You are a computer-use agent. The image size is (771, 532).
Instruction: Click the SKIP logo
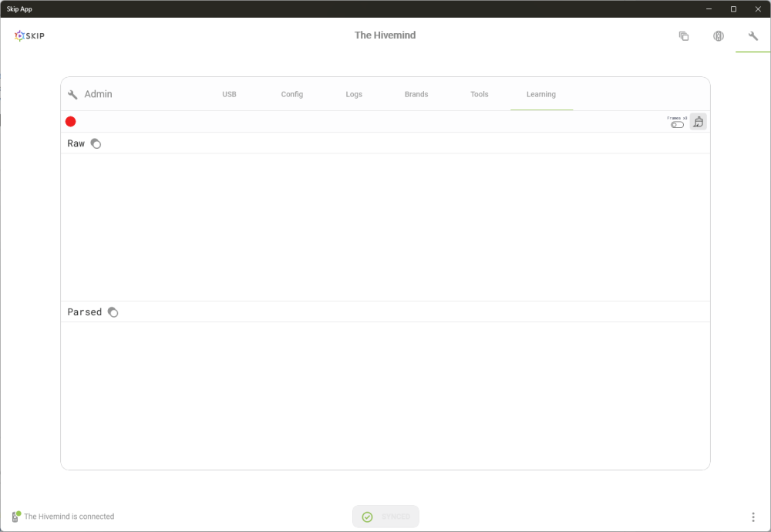(29, 35)
